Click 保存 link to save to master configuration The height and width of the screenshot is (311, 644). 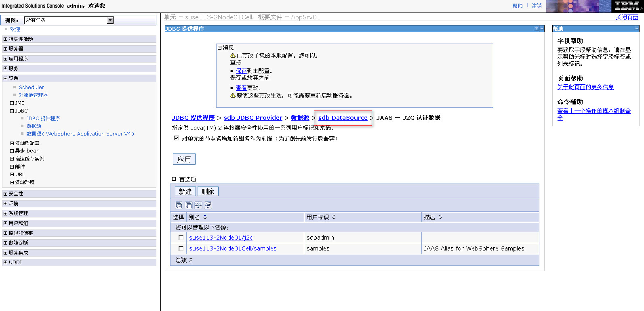point(241,71)
